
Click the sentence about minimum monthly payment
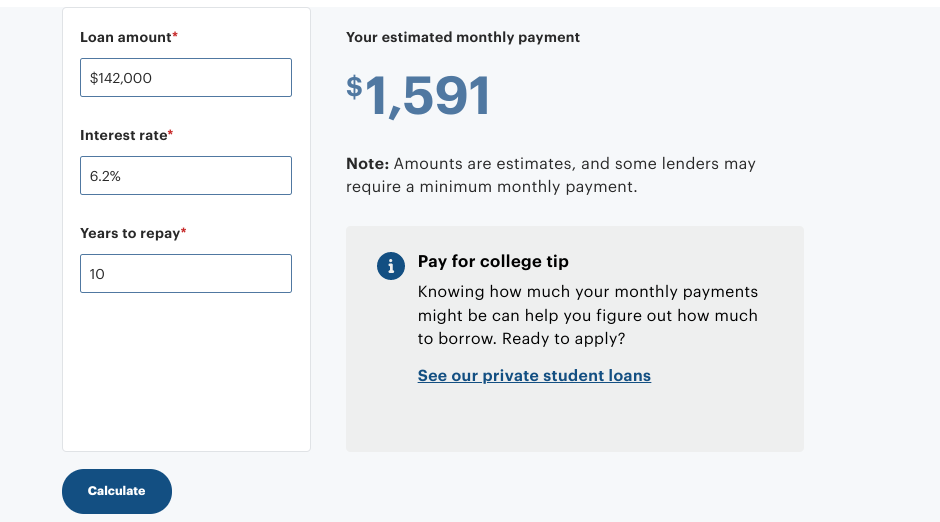coord(551,175)
